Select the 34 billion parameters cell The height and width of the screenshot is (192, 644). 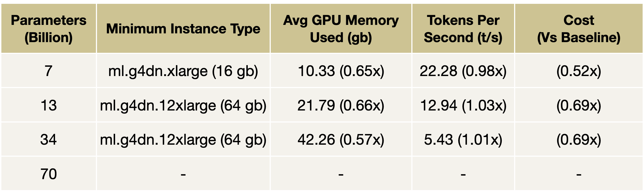(x=49, y=139)
